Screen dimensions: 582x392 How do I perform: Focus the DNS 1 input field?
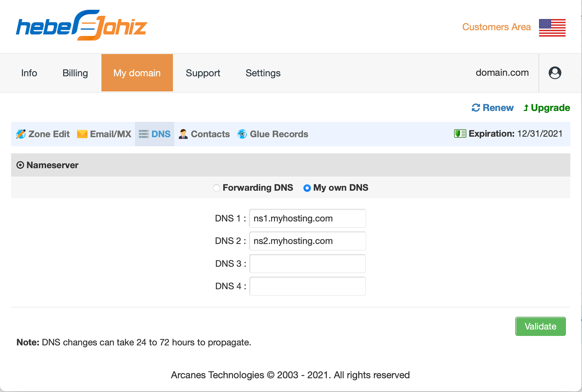coord(308,218)
